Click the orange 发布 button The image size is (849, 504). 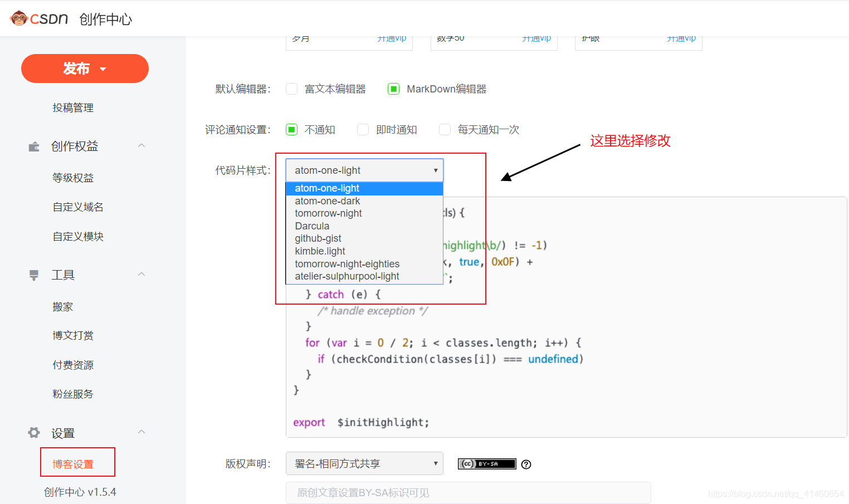85,68
